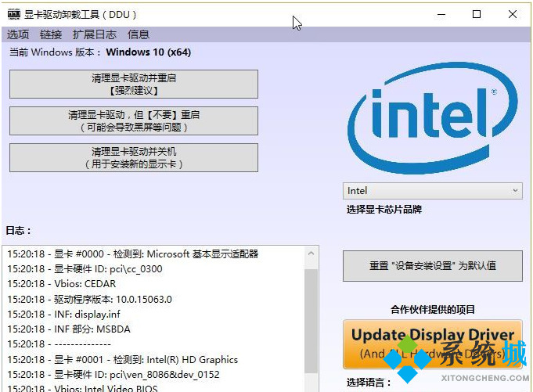Click the Update Display Driver banner

point(432,344)
